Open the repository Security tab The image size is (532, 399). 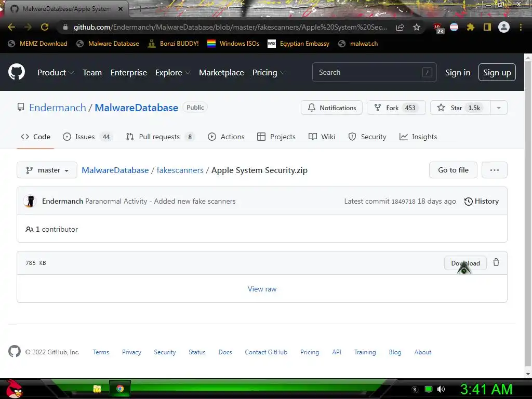(367, 137)
